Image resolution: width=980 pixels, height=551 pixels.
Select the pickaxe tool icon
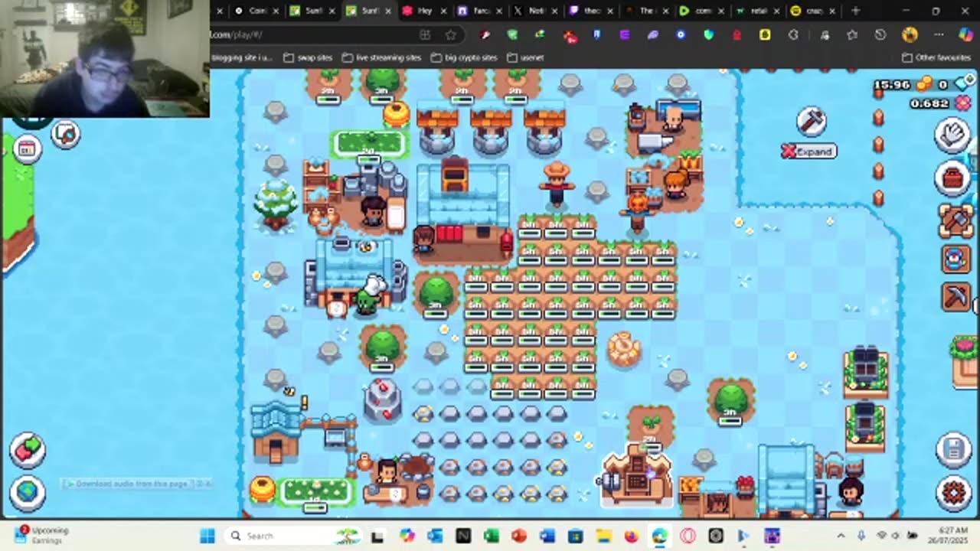click(955, 297)
